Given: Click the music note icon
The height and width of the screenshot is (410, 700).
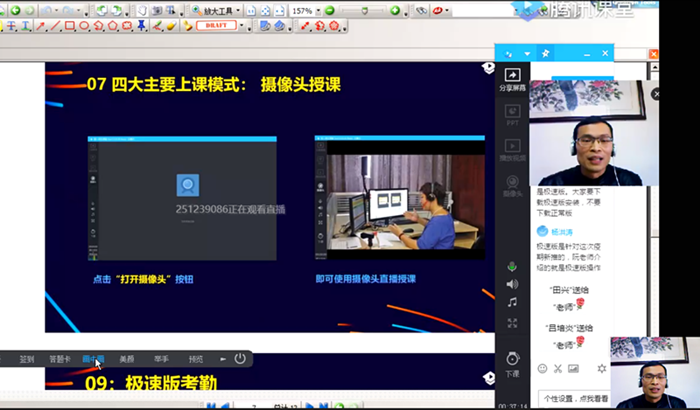Looking at the screenshot, I should coord(512,302).
